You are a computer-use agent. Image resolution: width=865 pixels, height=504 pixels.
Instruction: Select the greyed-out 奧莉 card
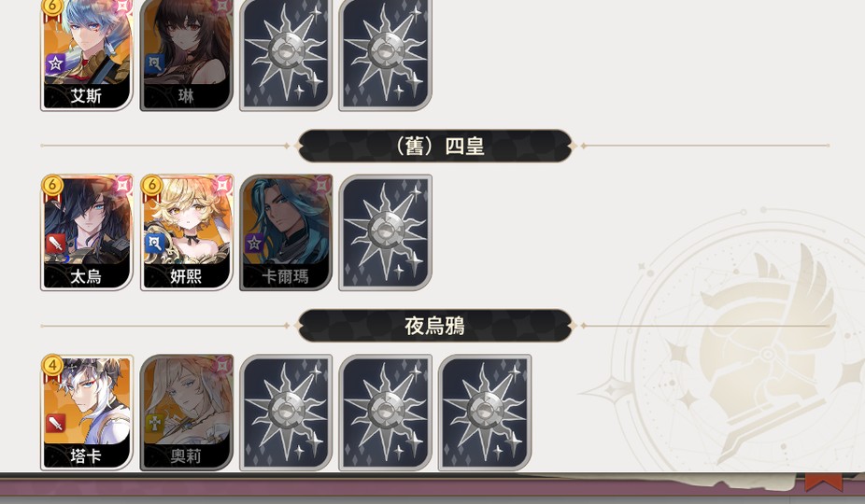pos(187,413)
